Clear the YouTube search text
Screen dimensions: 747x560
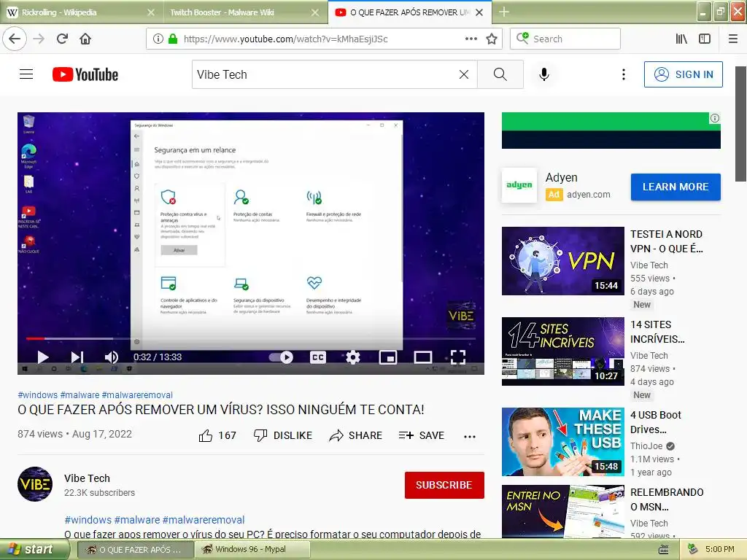click(x=464, y=74)
